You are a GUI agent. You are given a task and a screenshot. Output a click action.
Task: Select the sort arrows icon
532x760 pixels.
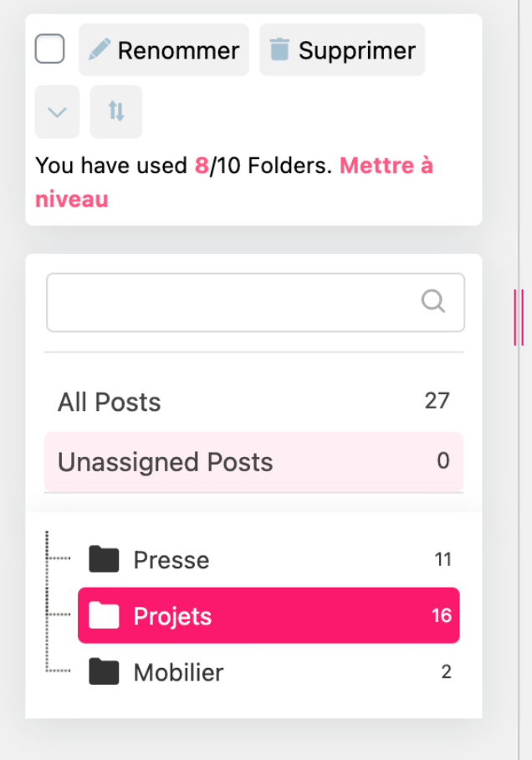pos(115,112)
